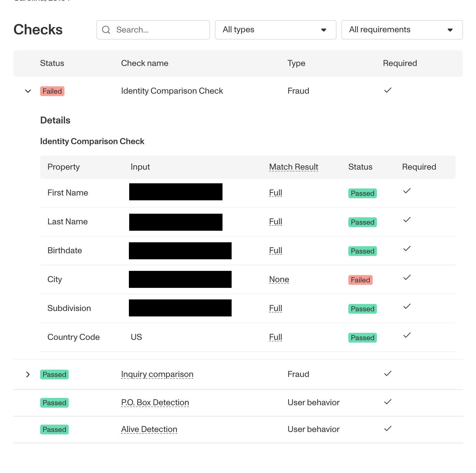Image resolution: width=476 pixels, height=473 pixels.
Task: Click the search magnifier icon
Action: click(x=106, y=30)
